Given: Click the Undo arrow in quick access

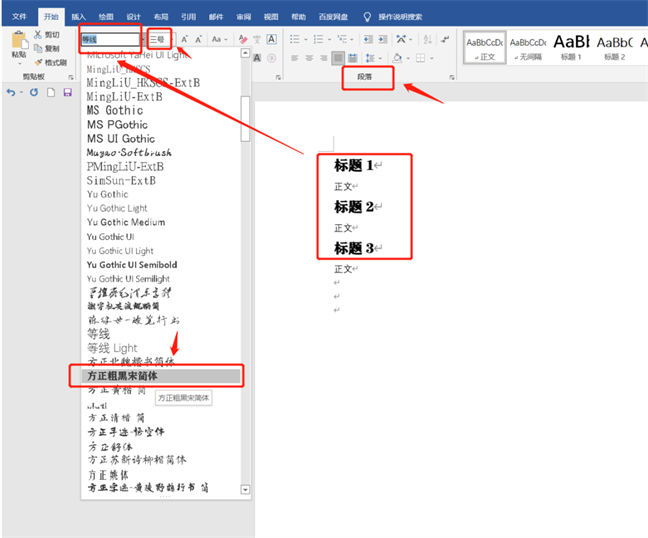Looking at the screenshot, I should (x=11, y=92).
